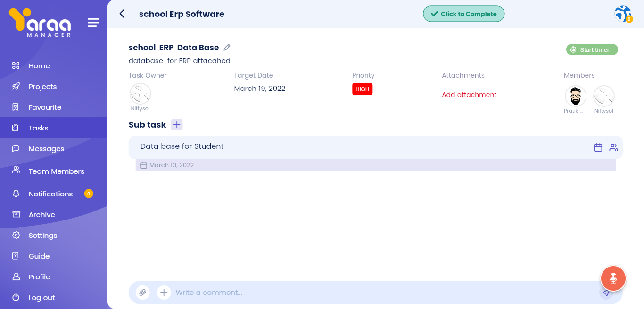644x309 pixels.
Task: Add a new sub task with plus icon
Action: tap(177, 125)
